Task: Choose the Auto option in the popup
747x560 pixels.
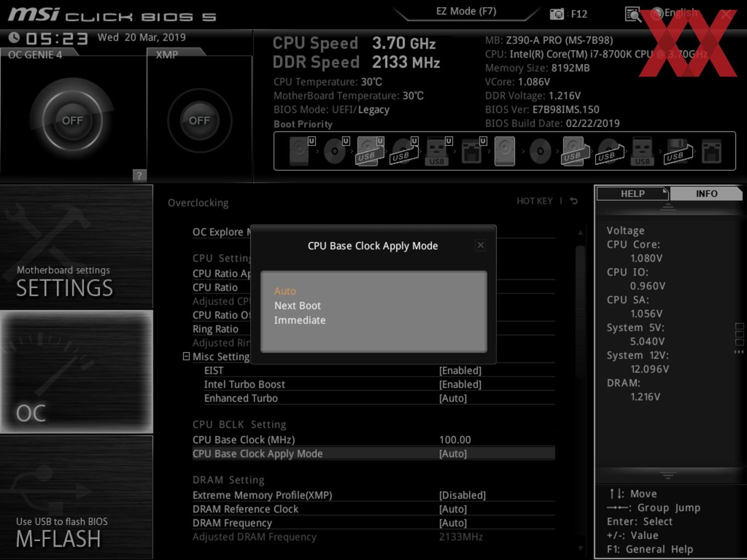Action: (x=285, y=291)
